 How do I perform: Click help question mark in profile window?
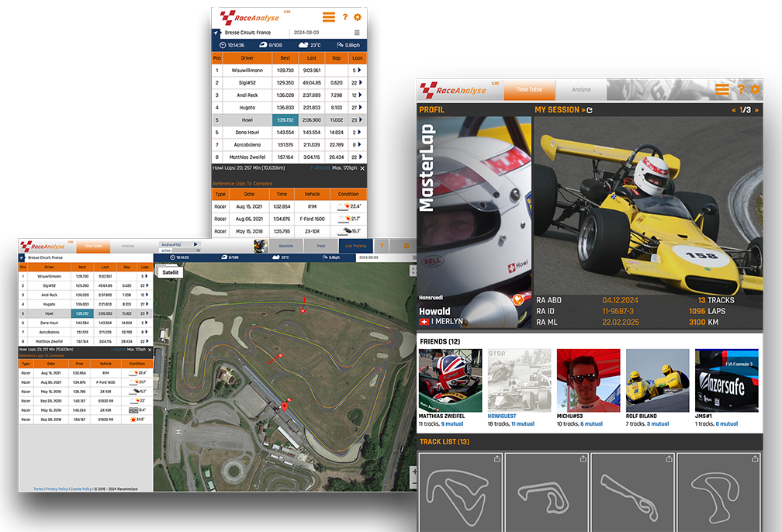pyautogui.click(x=741, y=90)
